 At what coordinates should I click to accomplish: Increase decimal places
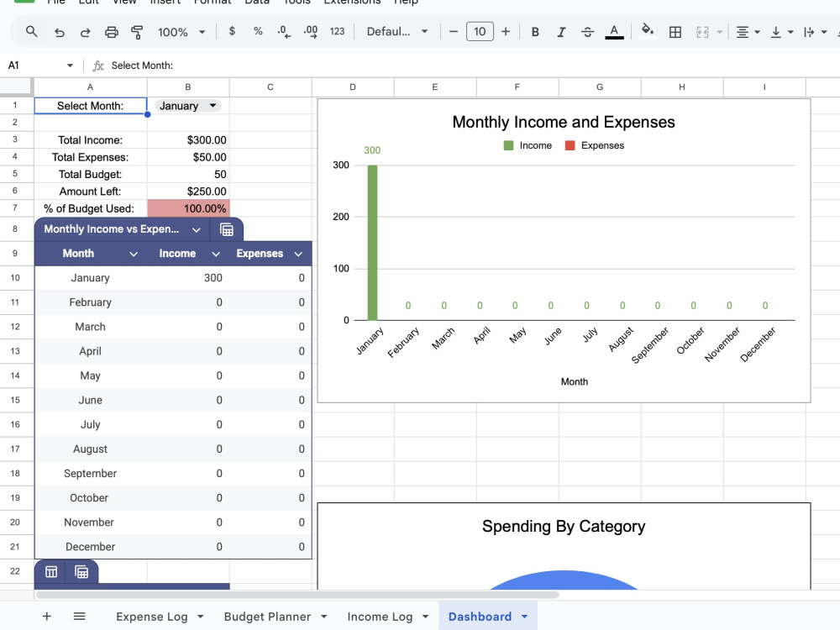tap(310, 32)
